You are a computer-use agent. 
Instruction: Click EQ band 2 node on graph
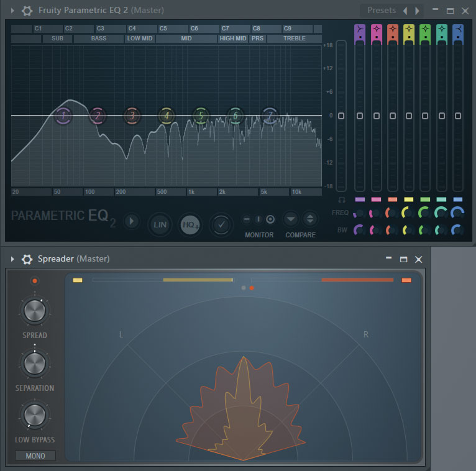point(98,116)
